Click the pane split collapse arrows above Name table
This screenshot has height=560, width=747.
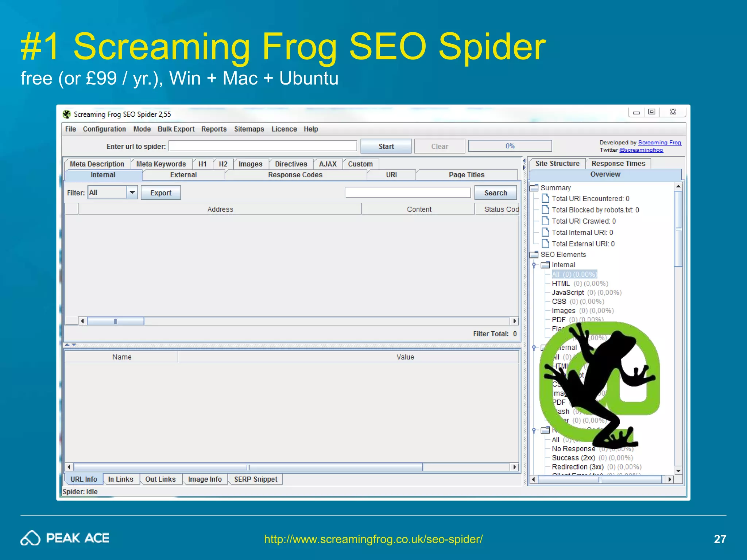pyautogui.click(x=70, y=345)
